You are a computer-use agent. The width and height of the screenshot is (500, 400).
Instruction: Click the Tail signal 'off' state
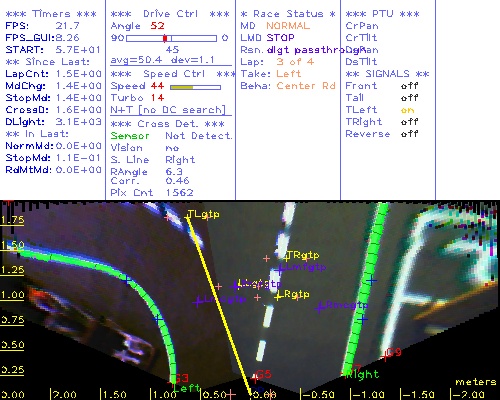click(410, 98)
